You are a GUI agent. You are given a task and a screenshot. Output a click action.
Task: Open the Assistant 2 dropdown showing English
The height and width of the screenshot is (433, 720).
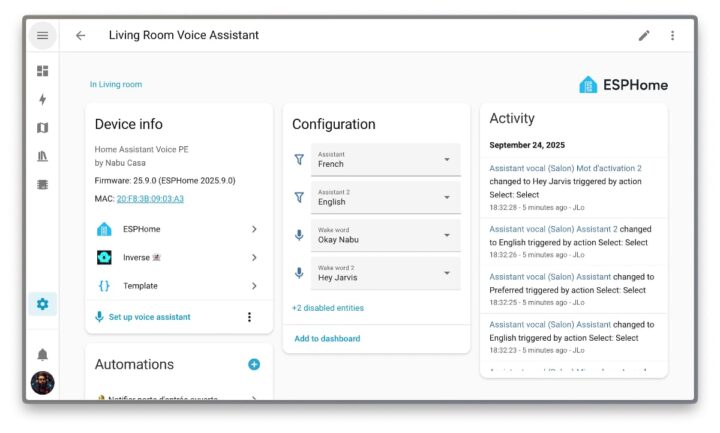tap(386, 197)
